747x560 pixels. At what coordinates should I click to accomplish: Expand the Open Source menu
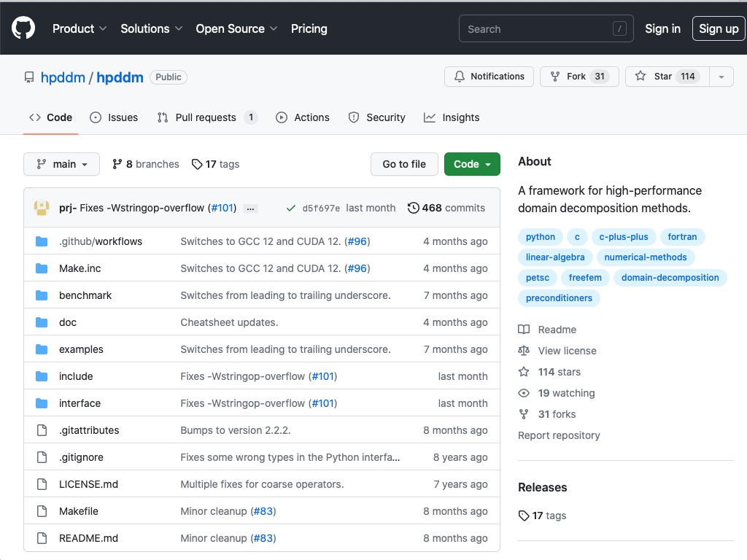coord(237,28)
